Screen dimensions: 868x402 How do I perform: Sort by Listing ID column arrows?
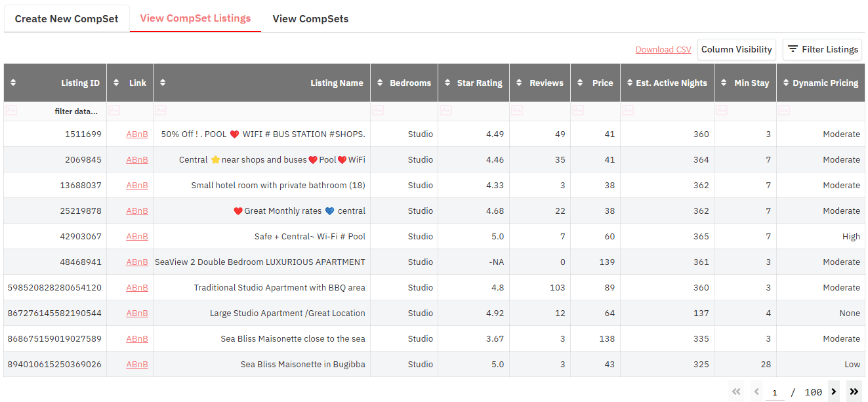13,83
